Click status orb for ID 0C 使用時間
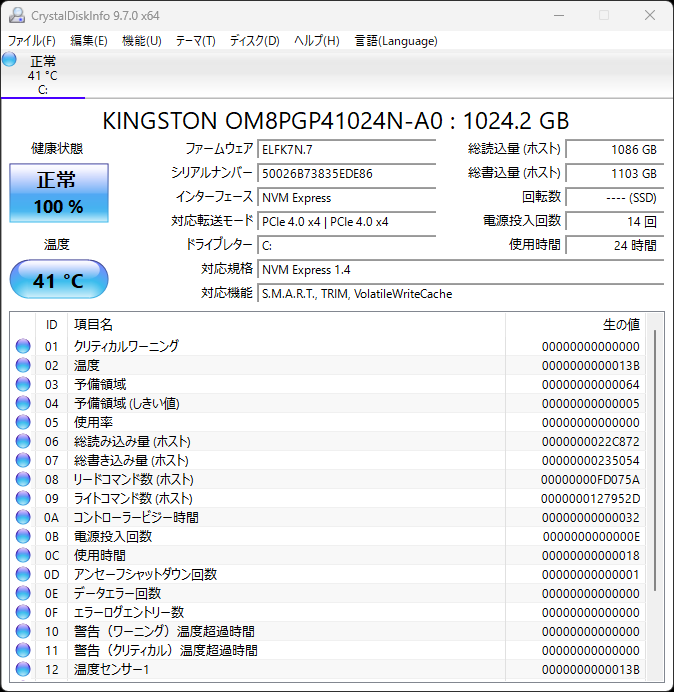Viewport: 674px width, 692px height. pos(23,555)
